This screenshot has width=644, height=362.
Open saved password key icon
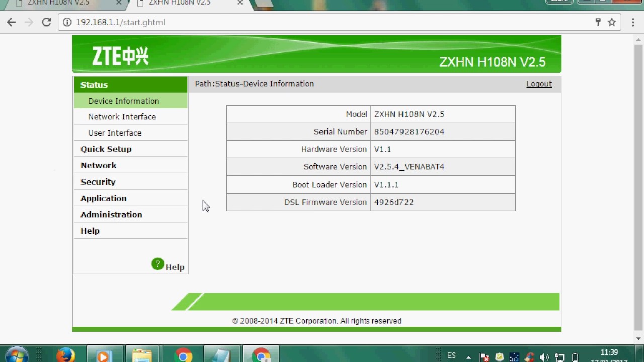[x=598, y=22]
